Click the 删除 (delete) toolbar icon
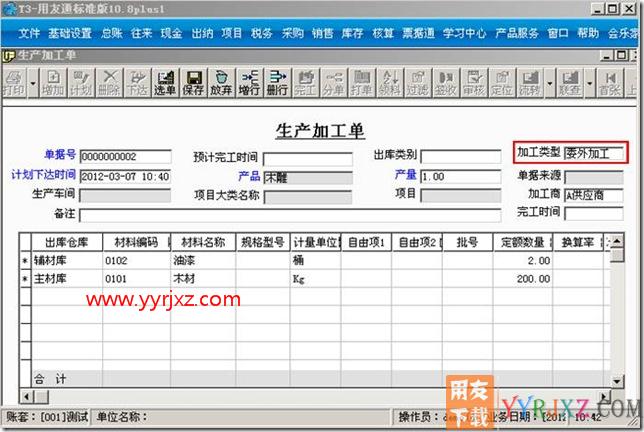The width and height of the screenshot is (644, 432). point(109,83)
